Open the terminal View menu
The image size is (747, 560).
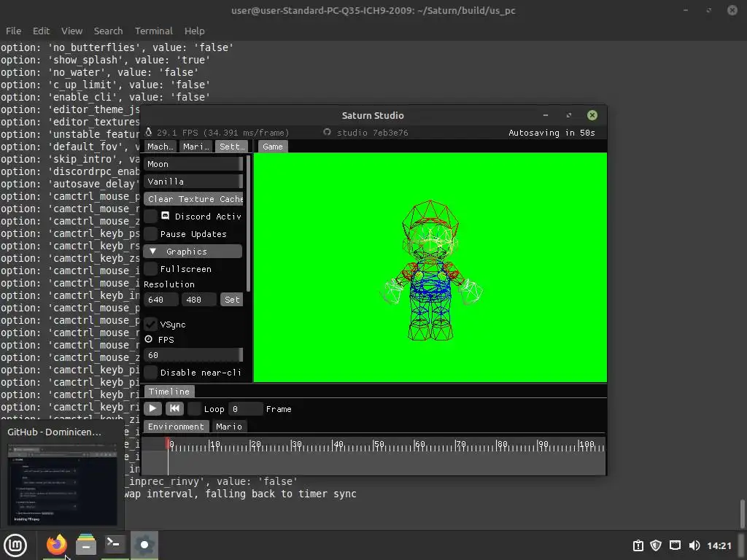(71, 31)
